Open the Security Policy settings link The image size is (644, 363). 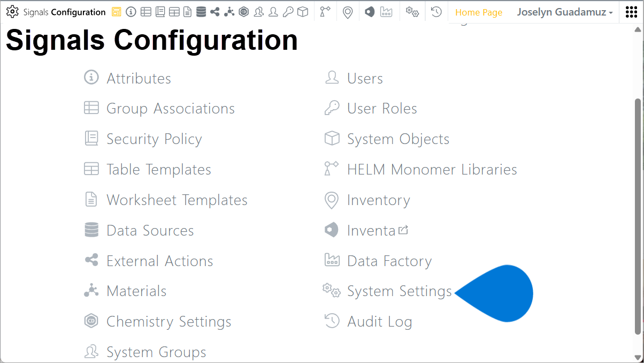coord(155,139)
